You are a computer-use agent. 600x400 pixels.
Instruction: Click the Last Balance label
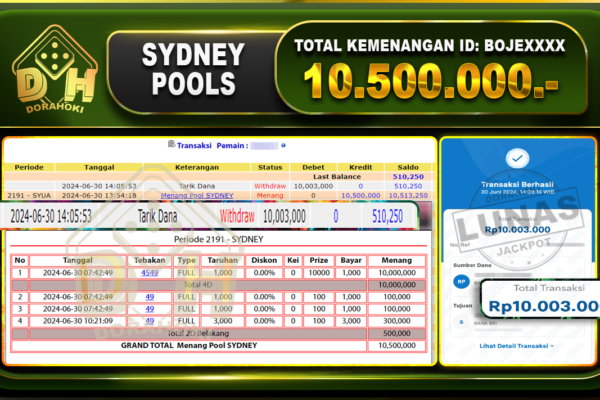[337, 176]
